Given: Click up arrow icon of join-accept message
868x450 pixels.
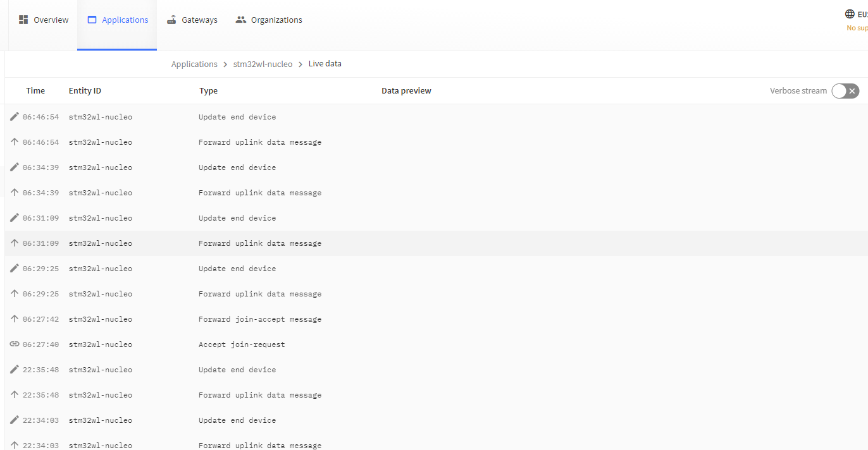Looking at the screenshot, I should click(15, 319).
